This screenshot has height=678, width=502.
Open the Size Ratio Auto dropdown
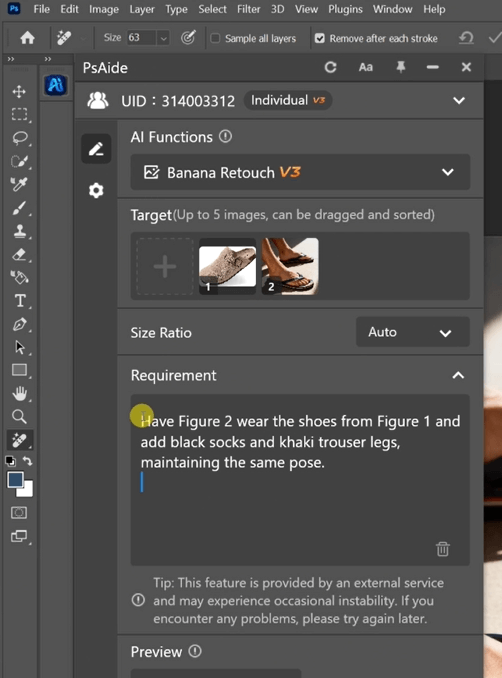tap(412, 332)
